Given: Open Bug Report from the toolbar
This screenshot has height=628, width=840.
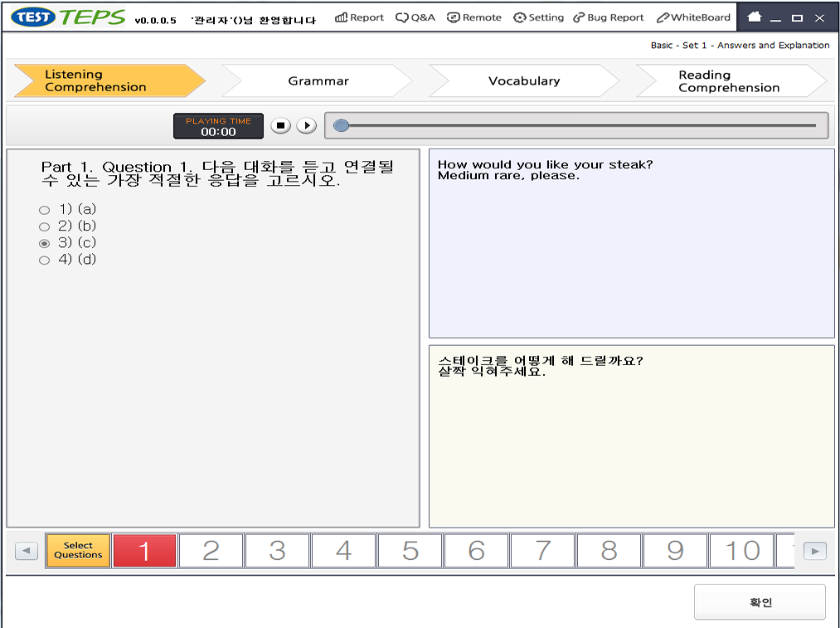Looking at the screenshot, I should pos(608,17).
